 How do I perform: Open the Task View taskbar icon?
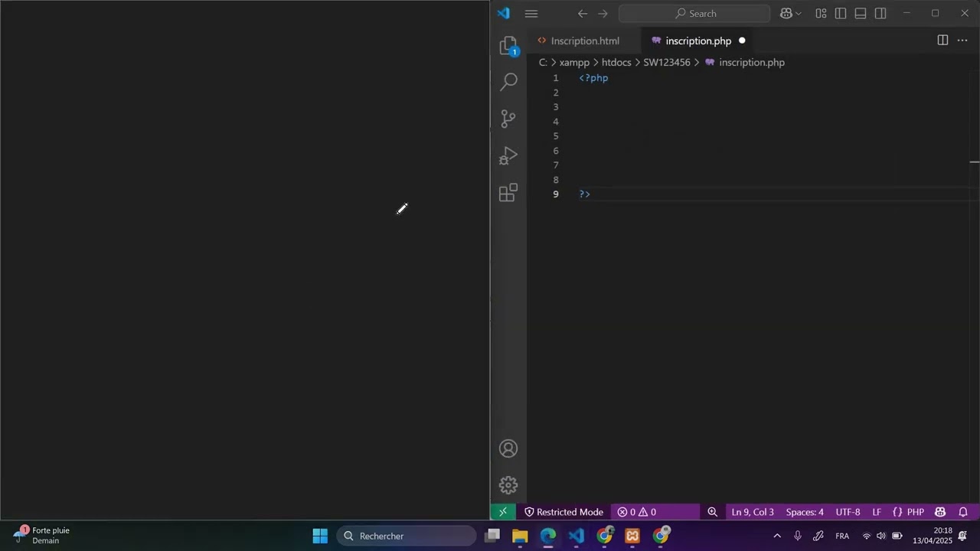(x=492, y=536)
